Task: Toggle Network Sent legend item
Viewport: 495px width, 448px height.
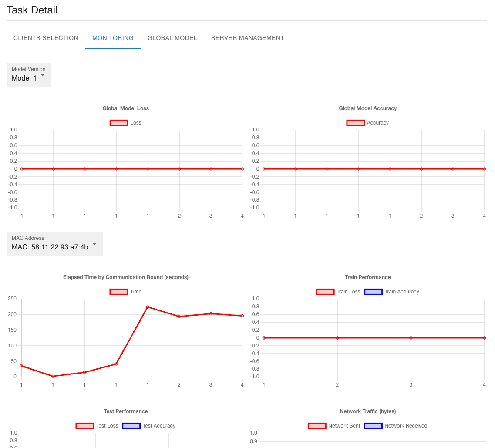Action: pyautogui.click(x=317, y=426)
